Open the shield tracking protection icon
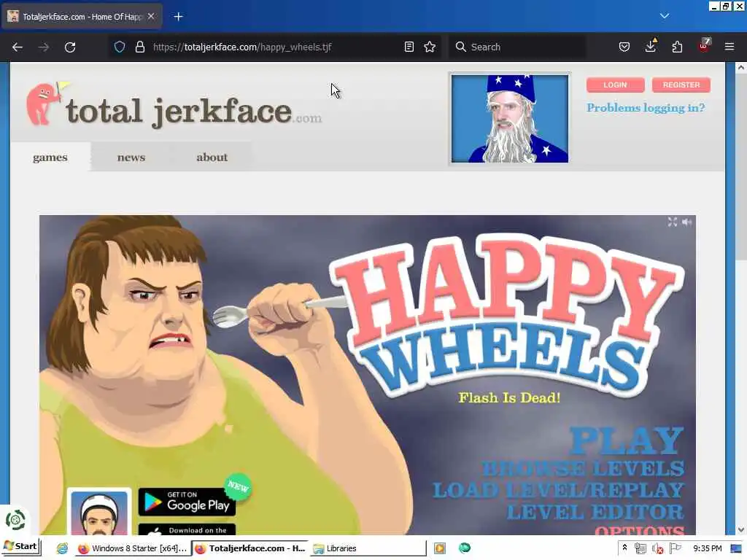This screenshot has width=747, height=560. click(x=120, y=47)
